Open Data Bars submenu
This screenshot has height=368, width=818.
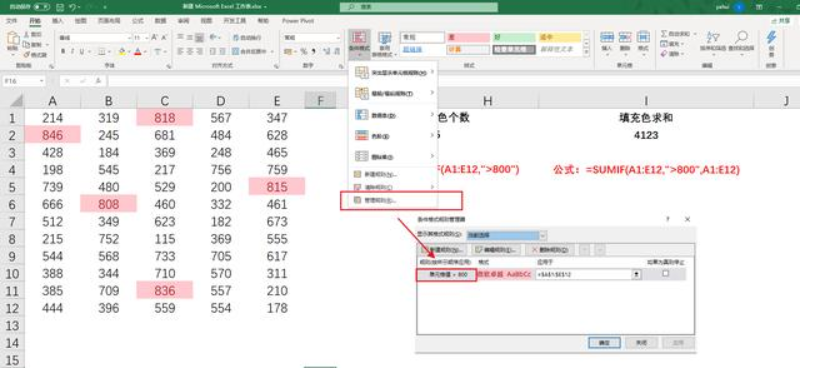click(x=393, y=115)
